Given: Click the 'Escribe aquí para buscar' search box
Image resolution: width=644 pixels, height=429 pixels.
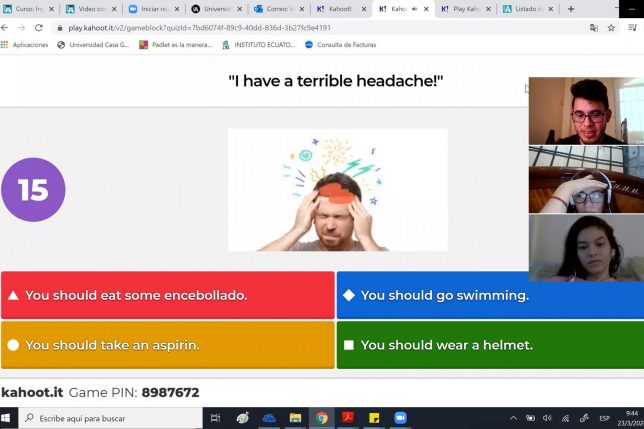Looking at the screenshot, I should pyautogui.click(x=110, y=418).
